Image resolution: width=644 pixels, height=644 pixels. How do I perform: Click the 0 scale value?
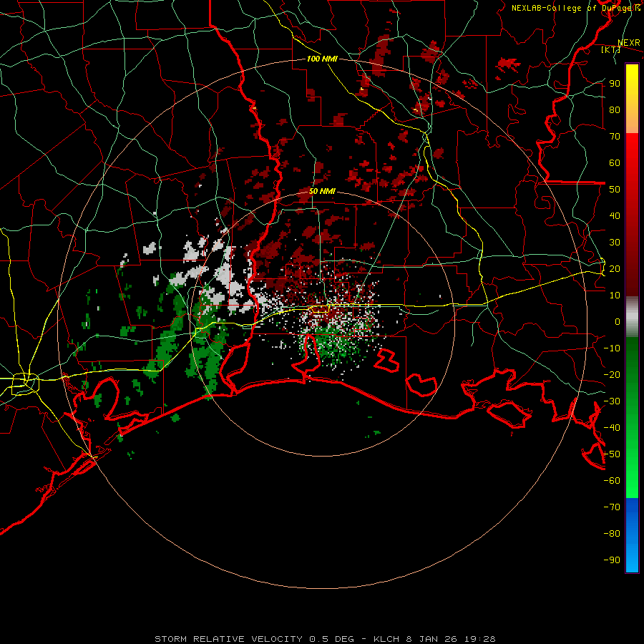tap(618, 322)
